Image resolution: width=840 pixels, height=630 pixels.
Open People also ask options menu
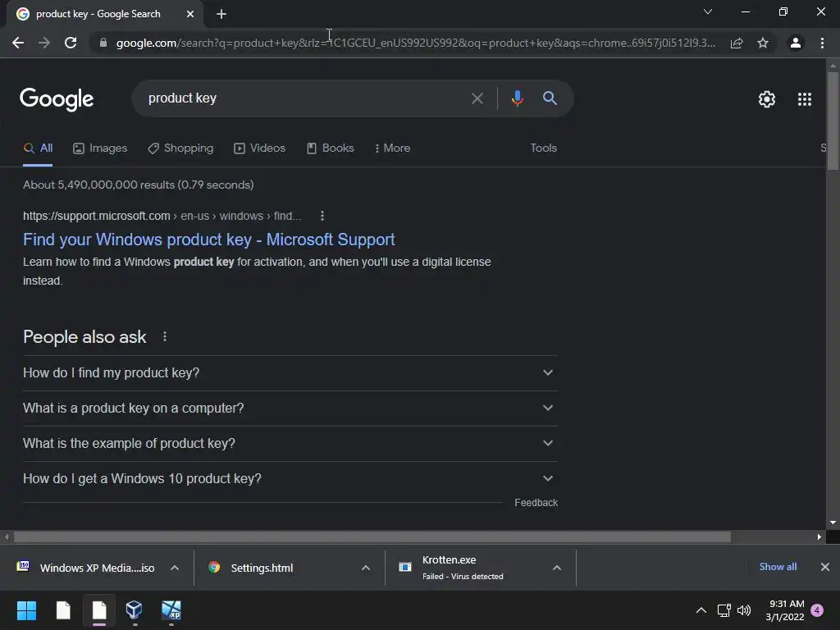(x=164, y=336)
